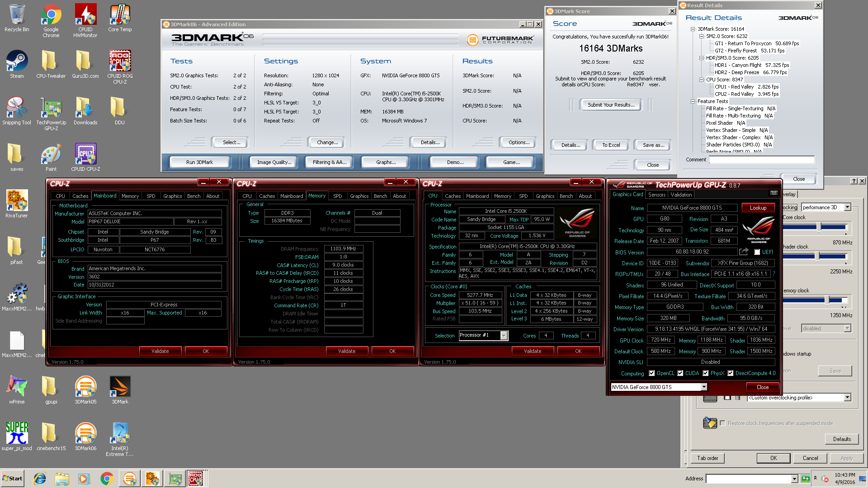
Task: Launch the Paint desktop shortcut
Action: (51, 157)
